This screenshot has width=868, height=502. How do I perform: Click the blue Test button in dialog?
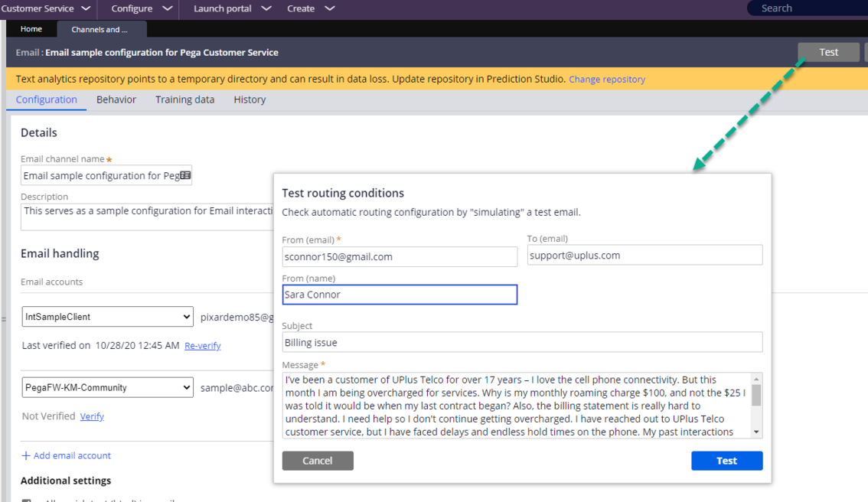[727, 461]
